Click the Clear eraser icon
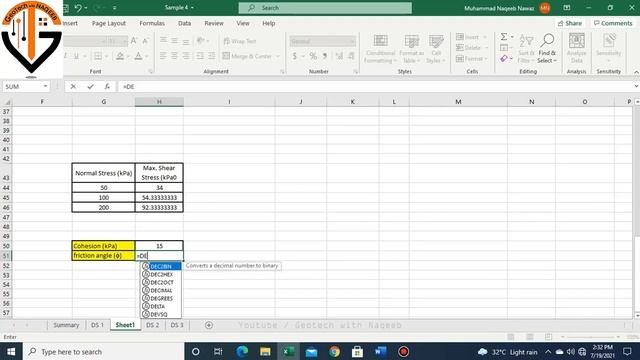 click(504, 59)
